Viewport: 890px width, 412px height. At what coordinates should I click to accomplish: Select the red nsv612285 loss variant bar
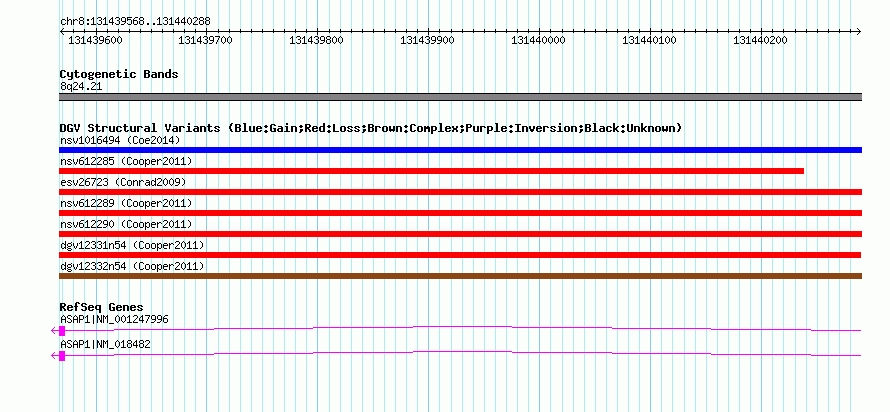pos(431,171)
